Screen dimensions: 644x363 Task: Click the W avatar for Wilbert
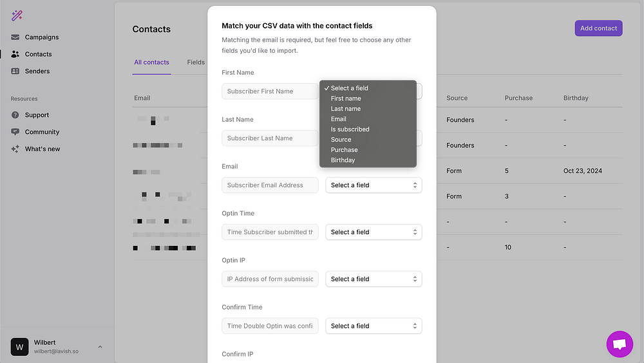pyautogui.click(x=19, y=347)
